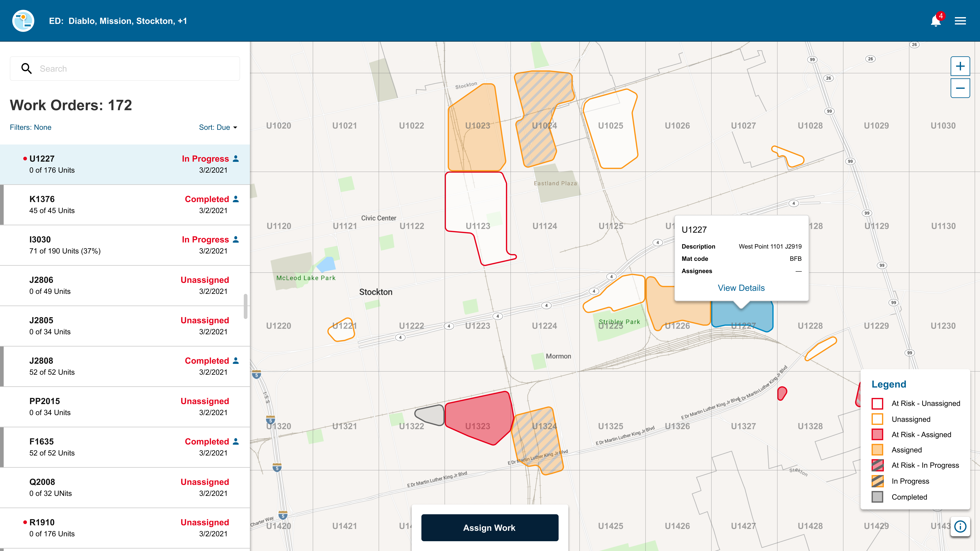This screenshot has width=980, height=551.
Task: Select work order J2808
Action: coord(125,367)
